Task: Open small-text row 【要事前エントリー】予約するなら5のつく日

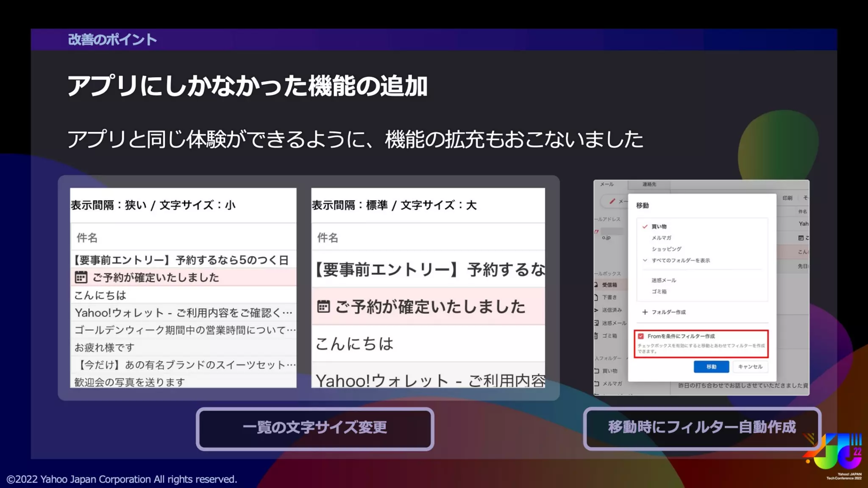Action: [x=183, y=260]
